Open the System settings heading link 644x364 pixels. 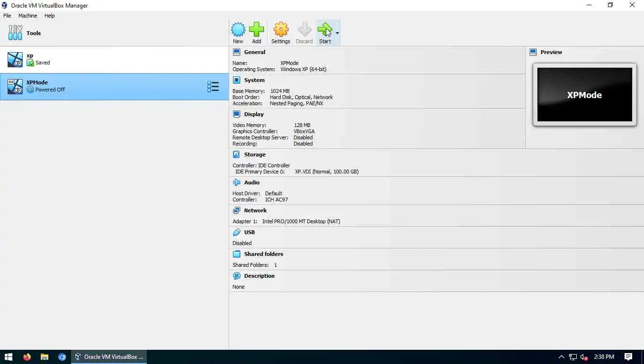coord(254,80)
